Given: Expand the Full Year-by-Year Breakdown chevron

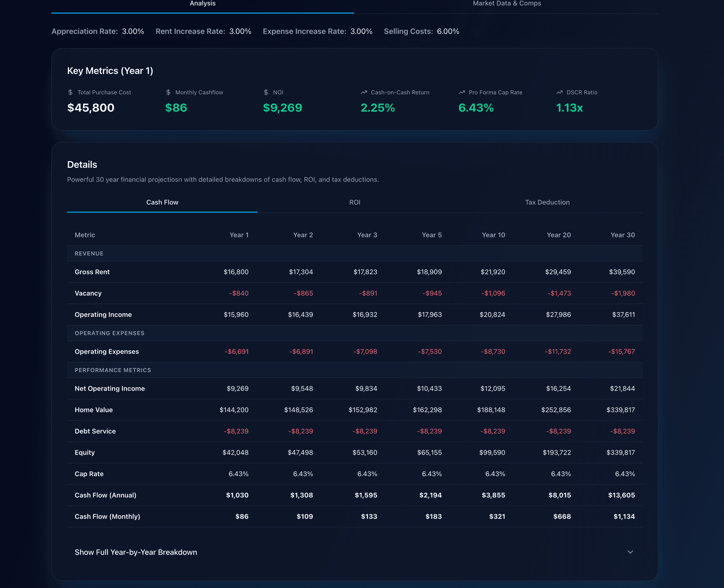Looking at the screenshot, I should tap(630, 552).
